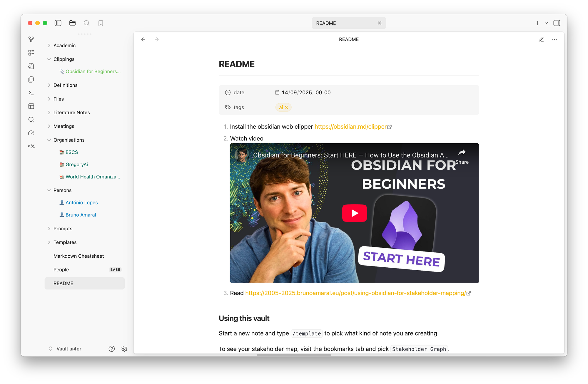The width and height of the screenshot is (588, 384).
Task: Remove the ai tag
Action: pyautogui.click(x=287, y=108)
